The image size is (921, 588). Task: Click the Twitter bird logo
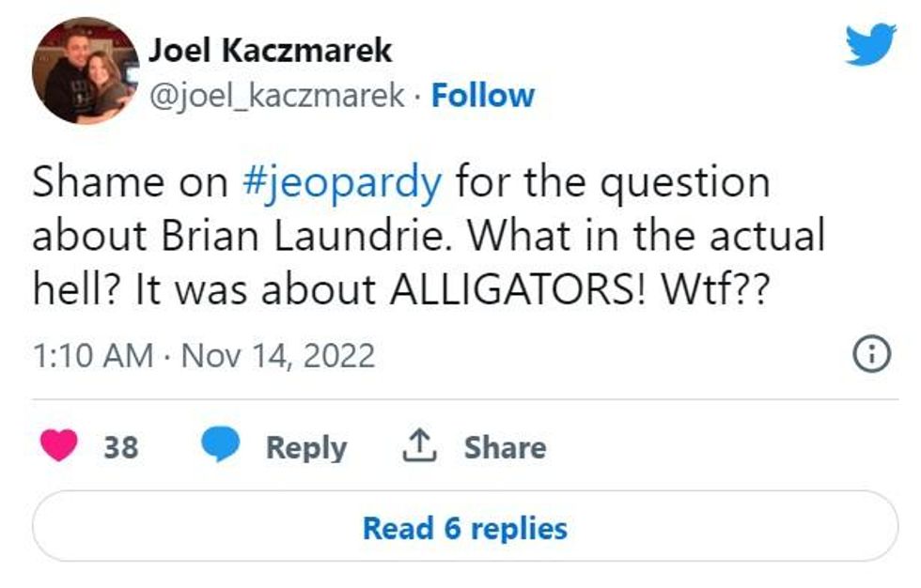coord(869,44)
